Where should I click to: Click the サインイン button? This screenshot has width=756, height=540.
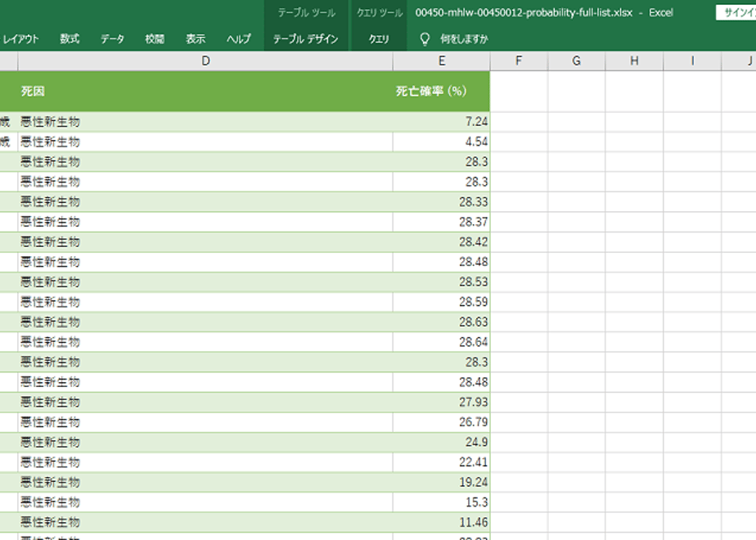coord(736,12)
